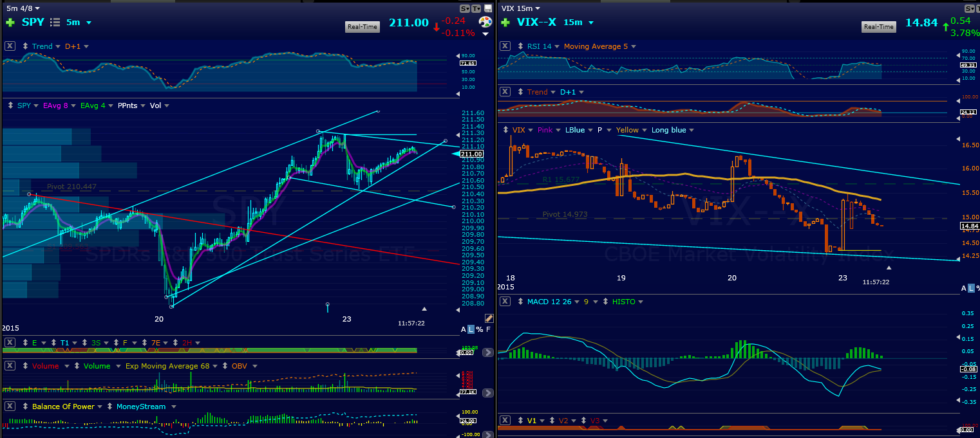Screen dimensions: 980x438
Task: Click the VIX--X ticker symbol
Action: 538,22
